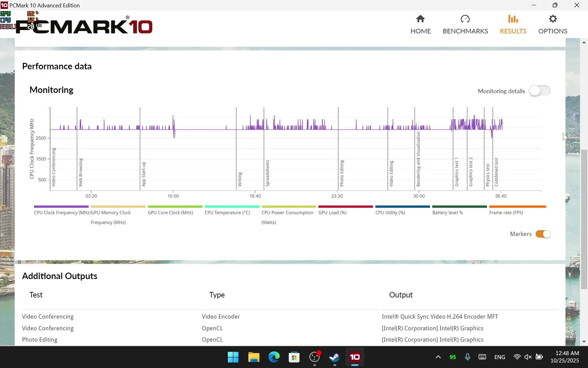
Task: Click the Results bar chart icon
Action: 513,19
